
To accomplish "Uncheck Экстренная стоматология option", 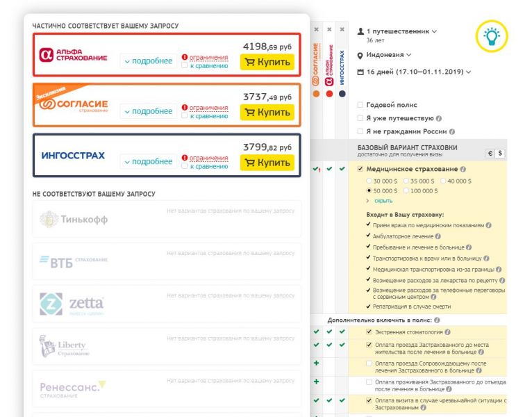I will click(369, 332).
